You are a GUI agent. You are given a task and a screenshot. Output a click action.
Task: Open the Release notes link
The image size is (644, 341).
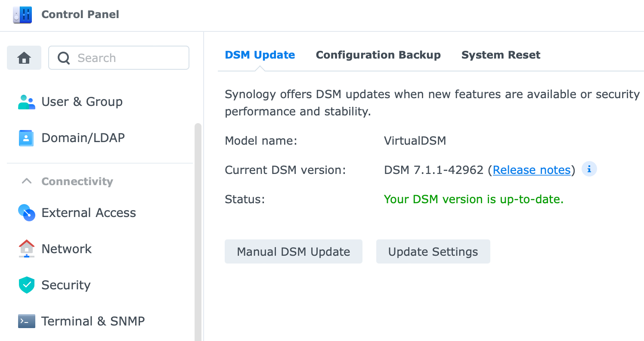(x=532, y=170)
